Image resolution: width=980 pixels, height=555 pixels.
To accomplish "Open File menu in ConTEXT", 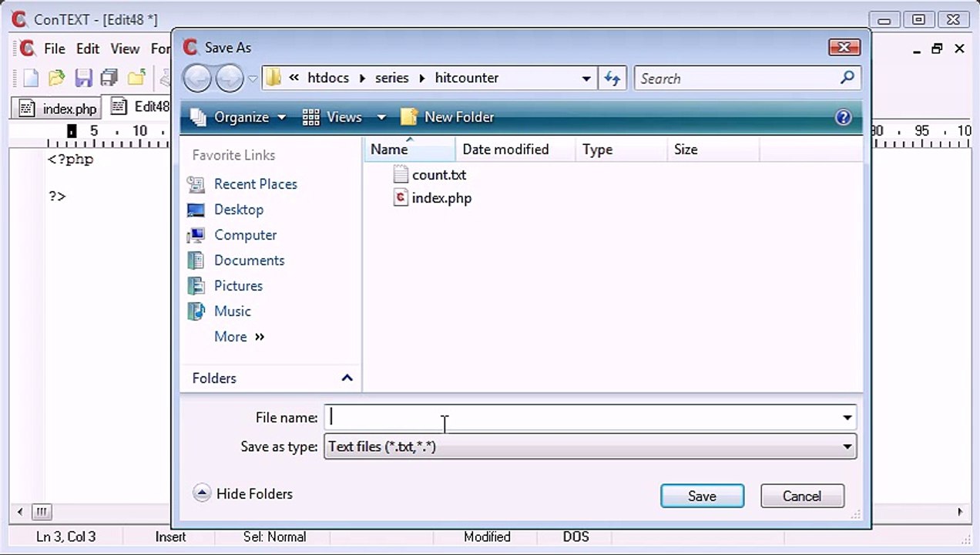I will (x=55, y=49).
